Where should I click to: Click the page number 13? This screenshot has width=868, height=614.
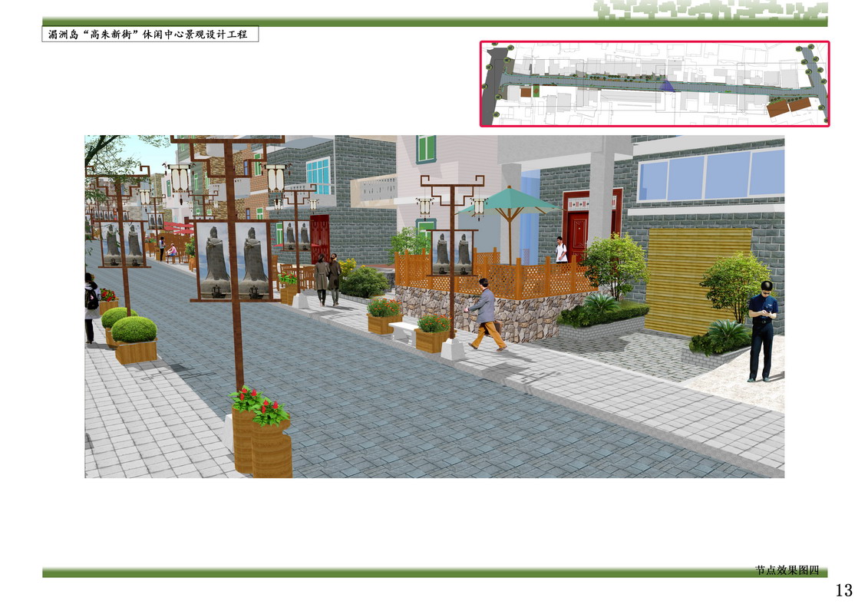pos(843,590)
